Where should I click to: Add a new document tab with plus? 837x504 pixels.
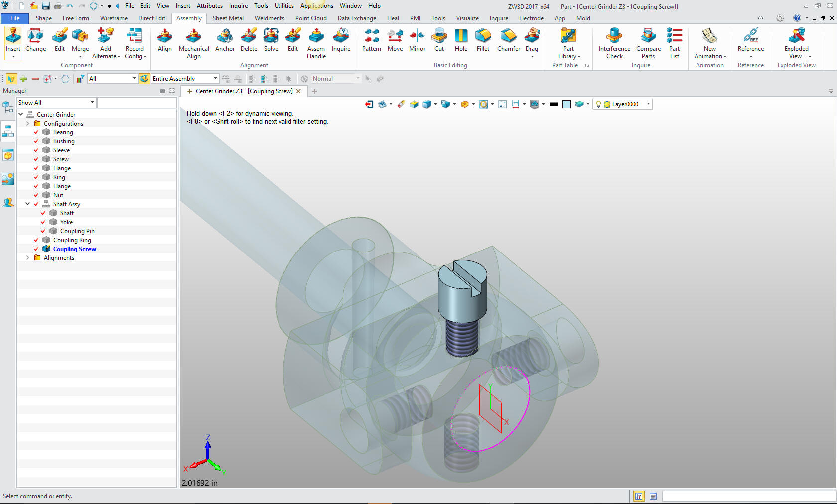tap(314, 91)
